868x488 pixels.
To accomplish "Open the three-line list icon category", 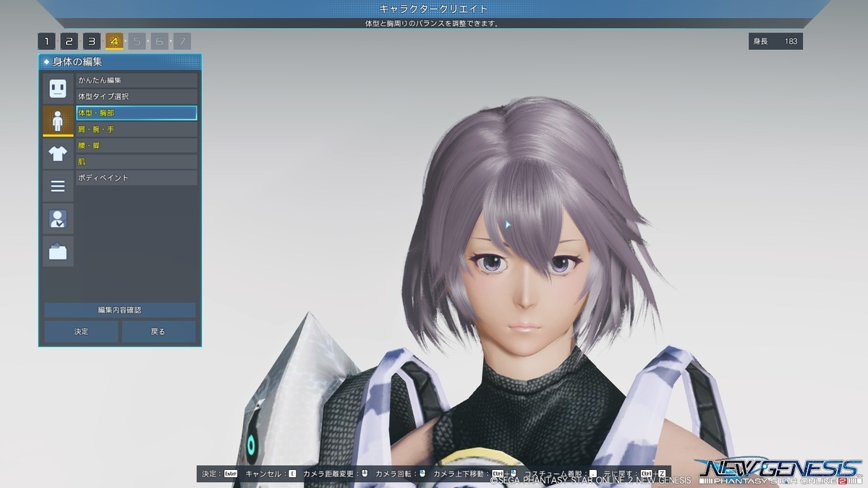I will pyautogui.click(x=58, y=186).
